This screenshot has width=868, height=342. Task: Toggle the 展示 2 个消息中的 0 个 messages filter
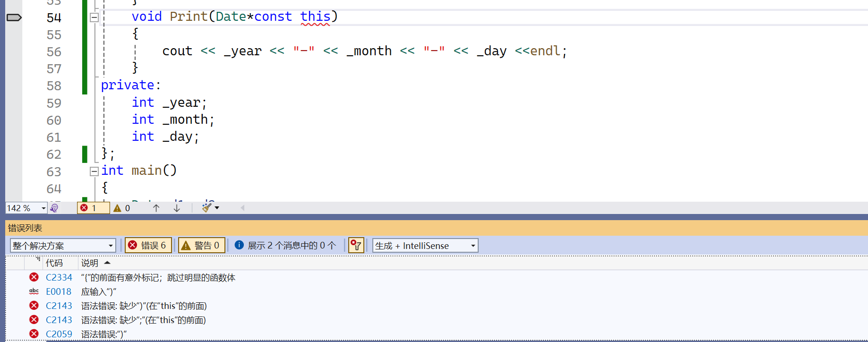point(285,245)
